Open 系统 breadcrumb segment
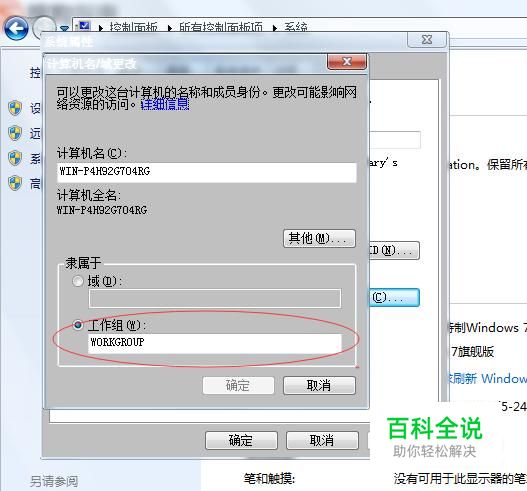This screenshot has height=491, width=527. coord(296,28)
